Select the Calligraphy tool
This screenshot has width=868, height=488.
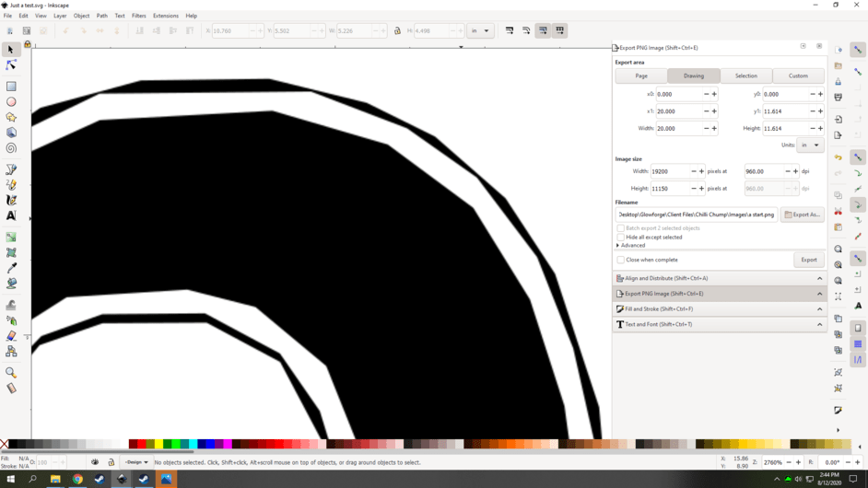(11, 200)
